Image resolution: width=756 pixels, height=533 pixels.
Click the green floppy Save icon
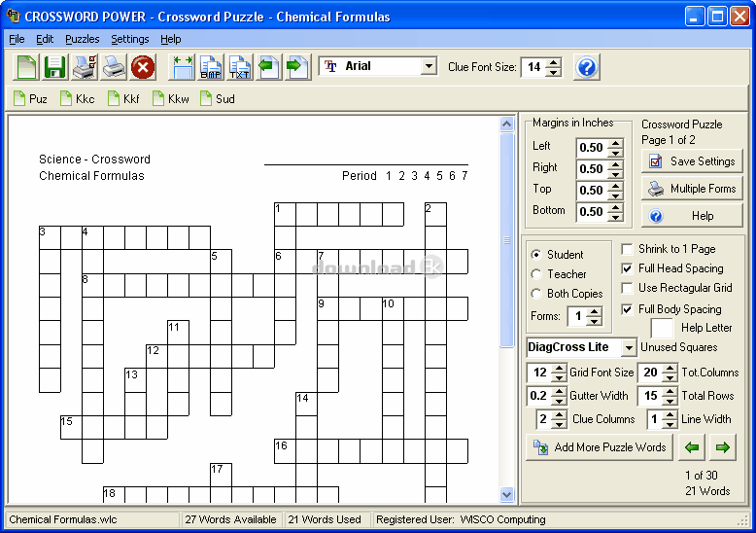pos(55,66)
